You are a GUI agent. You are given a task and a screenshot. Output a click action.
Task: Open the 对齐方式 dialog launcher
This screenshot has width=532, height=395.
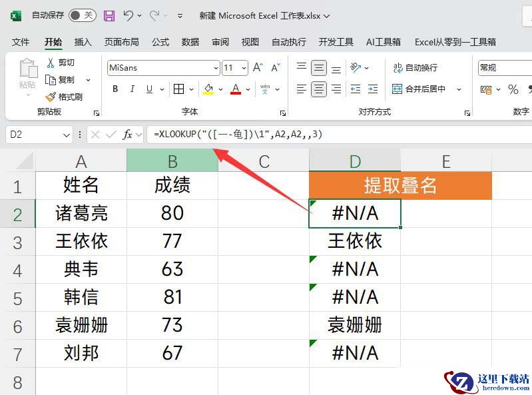467,113
